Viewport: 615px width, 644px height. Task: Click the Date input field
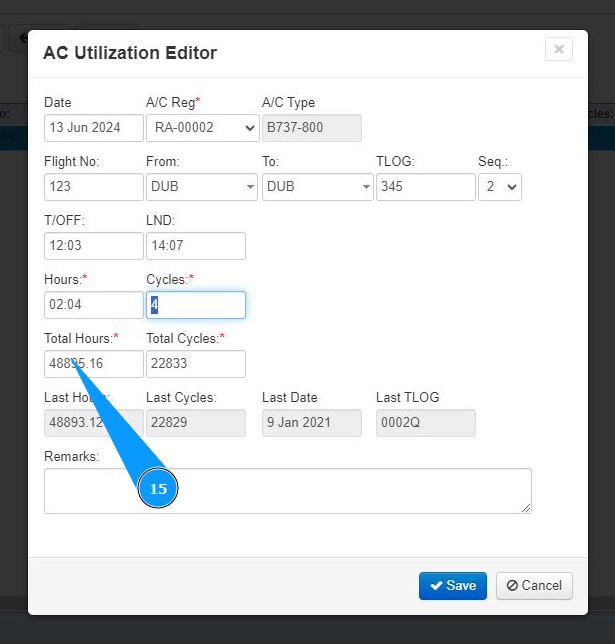[94, 128]
